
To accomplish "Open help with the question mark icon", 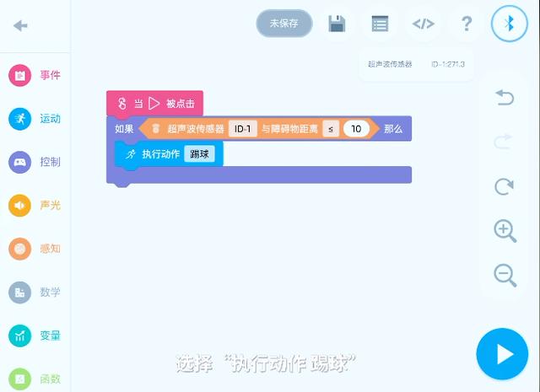I will (x=467, y=24).
